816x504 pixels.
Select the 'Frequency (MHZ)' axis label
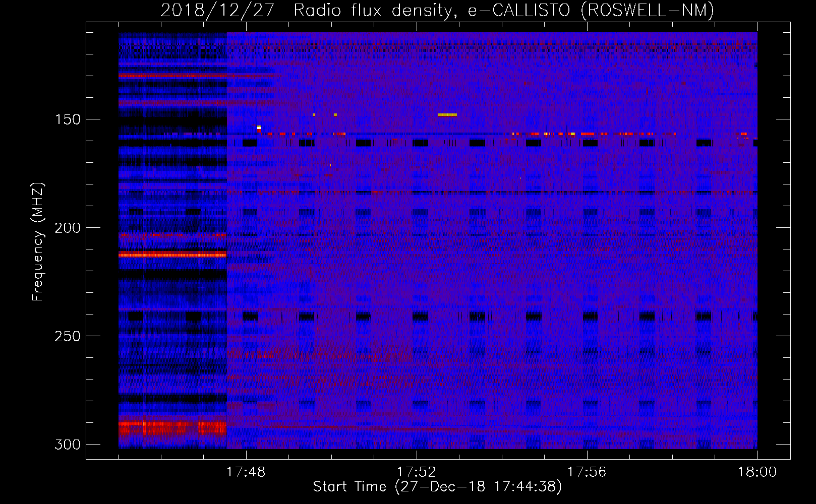coord(37,242)
